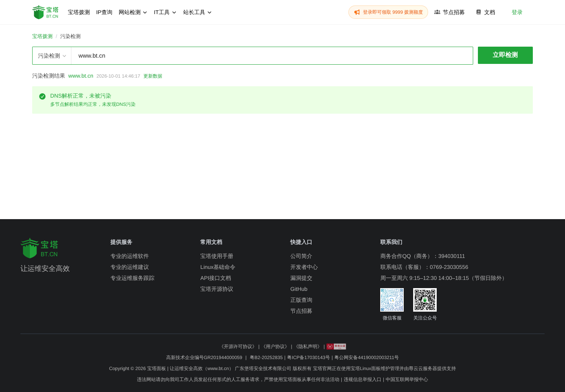
Task: Open IP查询 in navigation
Action: pos(104,12)
